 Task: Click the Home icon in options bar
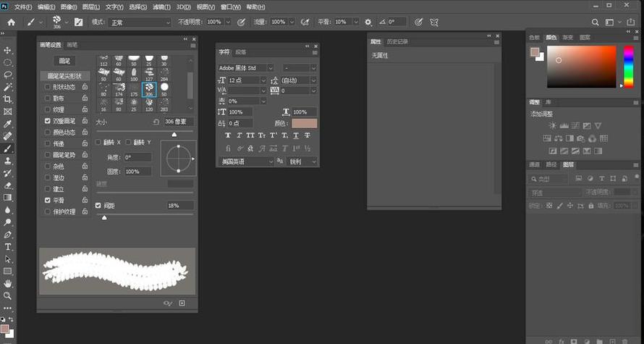click(11, 22)
